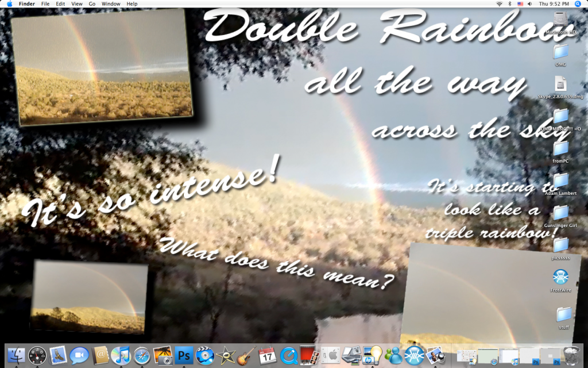Open the Apple menu
Screen dimensions: 588x368
tap(9, 4)
